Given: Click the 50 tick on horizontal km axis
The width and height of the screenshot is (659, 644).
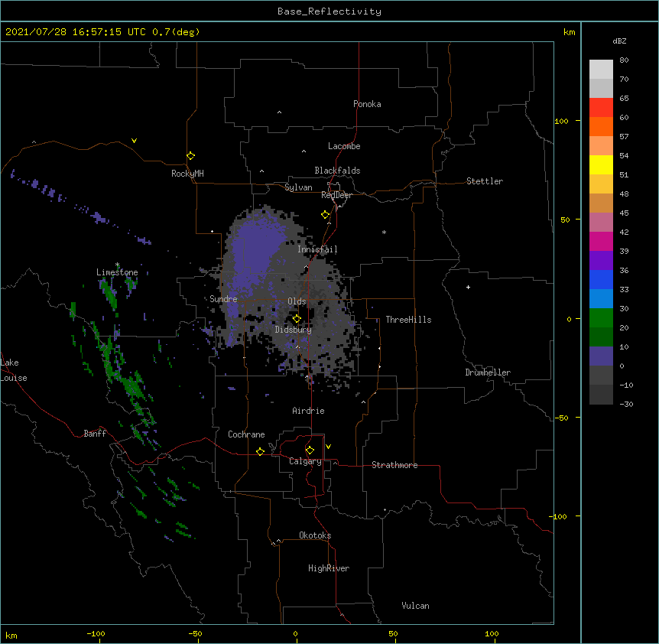Looking at the screenshot, I should (393, 633).
